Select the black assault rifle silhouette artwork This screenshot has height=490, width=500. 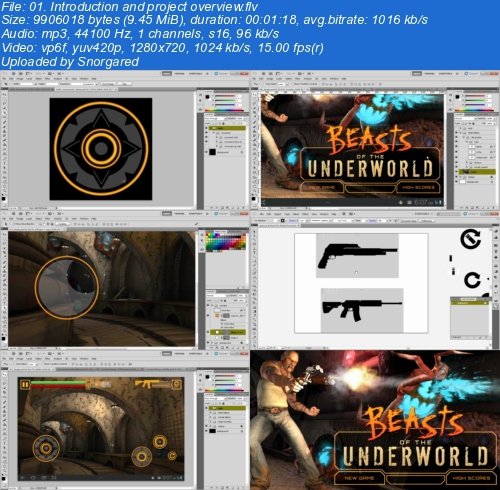coord(362,310)
